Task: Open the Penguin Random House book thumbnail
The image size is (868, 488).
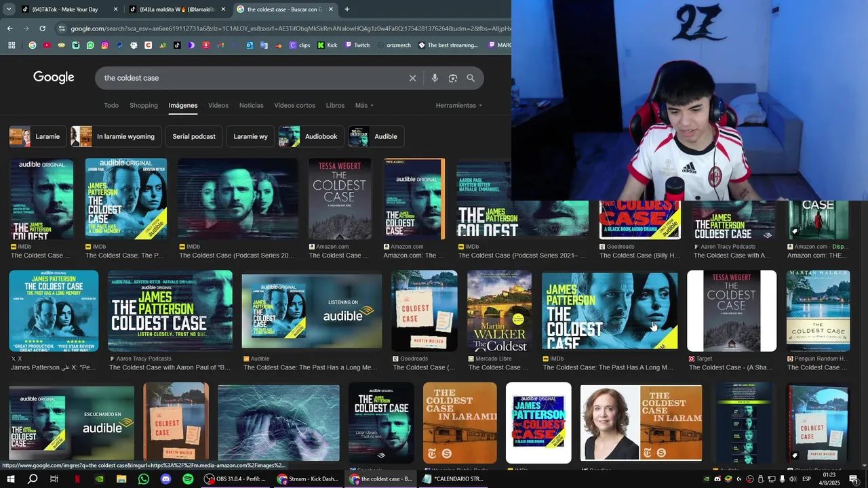Action: click(818, 311)
